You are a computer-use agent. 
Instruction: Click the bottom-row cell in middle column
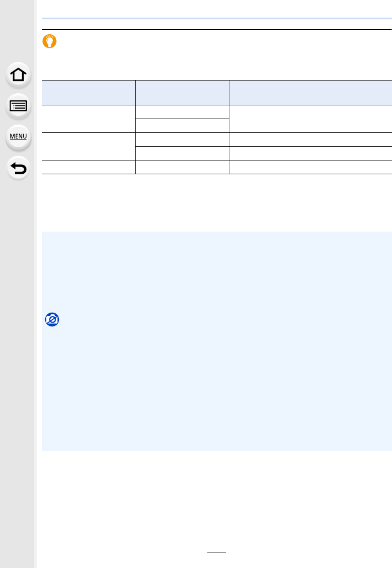point(182,167)
